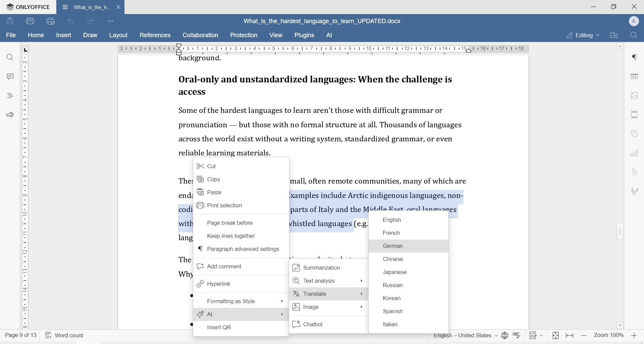
Task: Expand the AI submenu entry
Action: [x=241, y=314]
